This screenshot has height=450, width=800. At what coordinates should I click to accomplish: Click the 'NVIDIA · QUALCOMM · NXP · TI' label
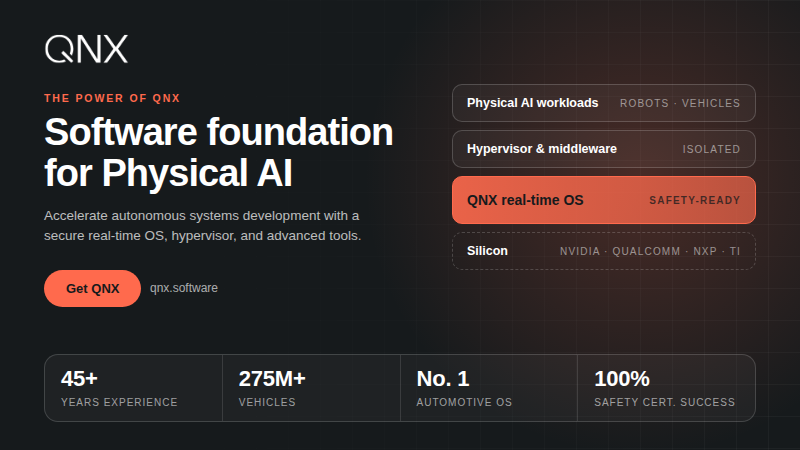pos(650,251)
